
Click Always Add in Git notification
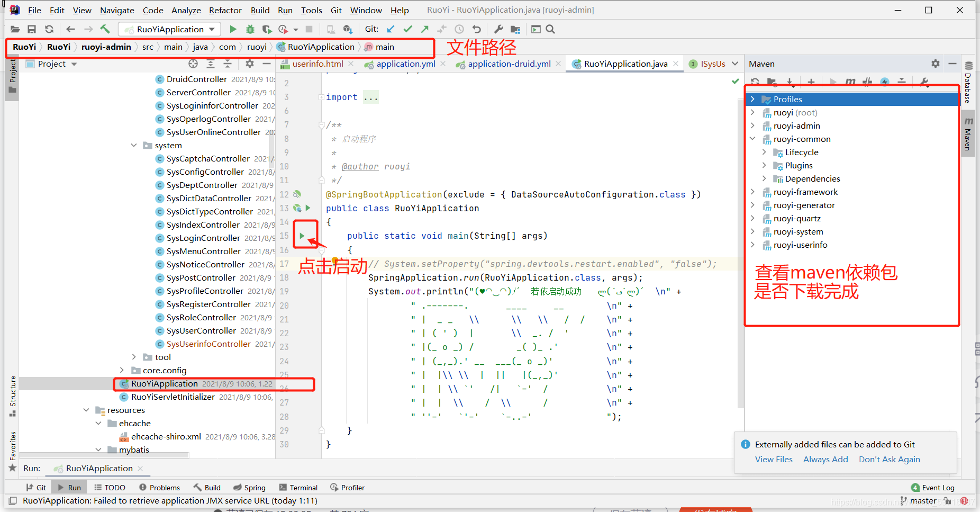pyautogui.click(x=825, y=459)
